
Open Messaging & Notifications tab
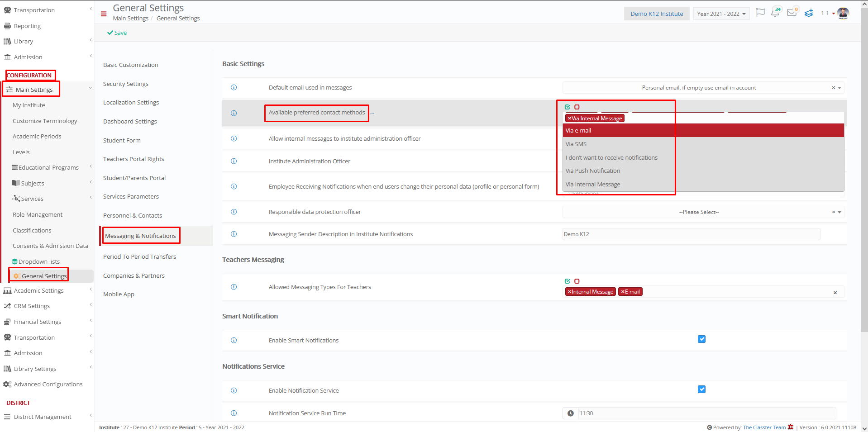[140, 236]
